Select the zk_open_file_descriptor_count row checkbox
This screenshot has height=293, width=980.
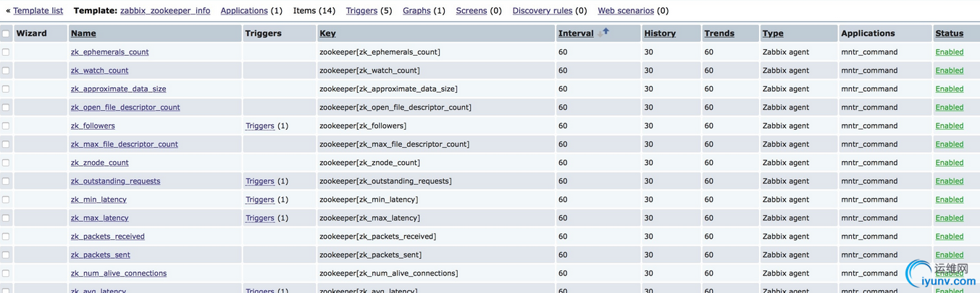tap(6, 107)
